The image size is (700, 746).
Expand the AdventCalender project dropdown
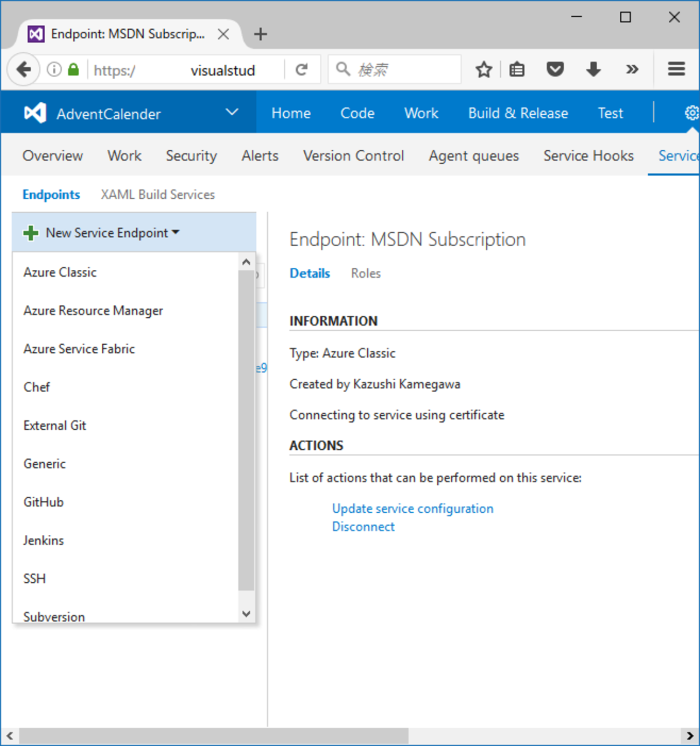point(232,113)
